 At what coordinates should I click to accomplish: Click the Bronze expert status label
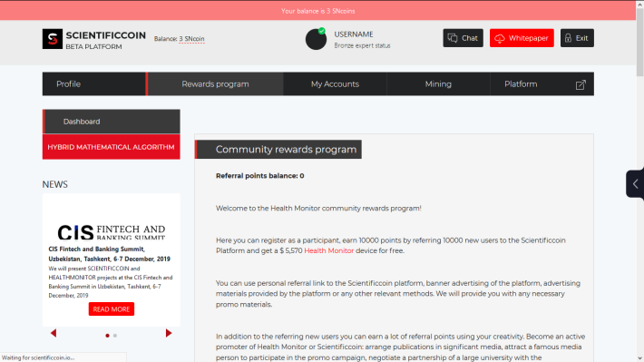pos(362,45)
